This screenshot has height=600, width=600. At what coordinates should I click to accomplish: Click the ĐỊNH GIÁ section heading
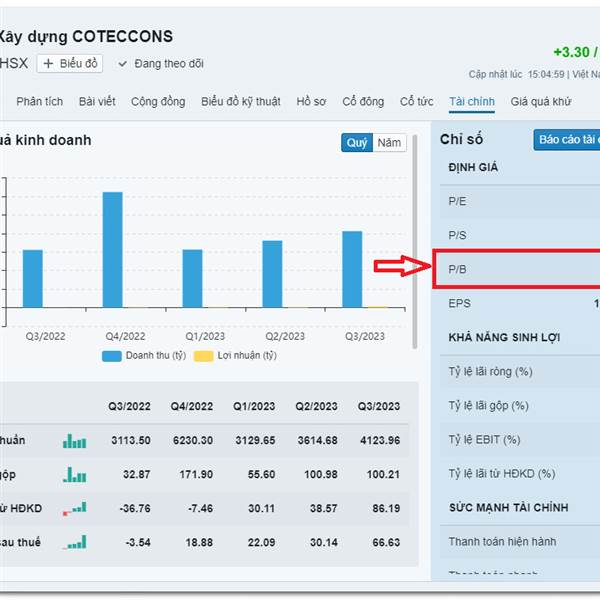[473, 168]
